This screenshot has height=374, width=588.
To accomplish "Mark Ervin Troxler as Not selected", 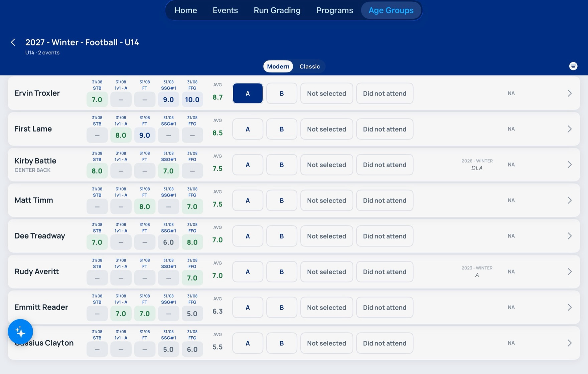I will (x=326, y=93).
